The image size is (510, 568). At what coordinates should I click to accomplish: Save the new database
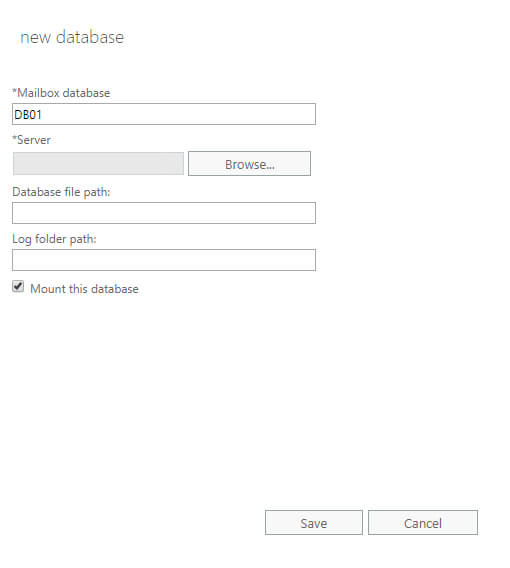(314, 523)
